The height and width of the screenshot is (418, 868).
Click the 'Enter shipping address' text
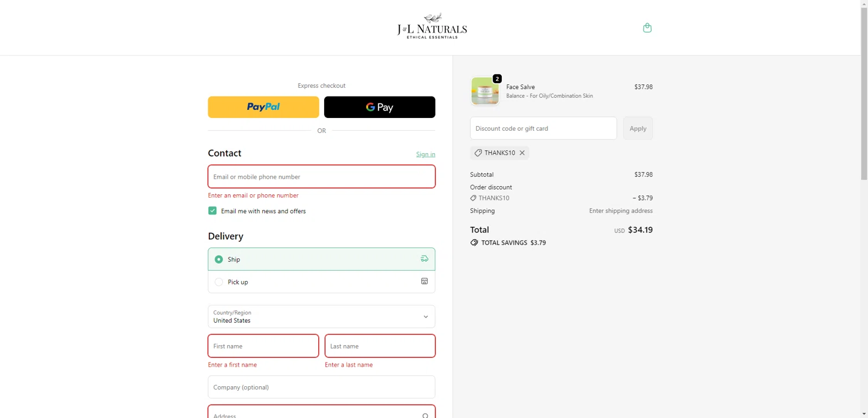621,211
